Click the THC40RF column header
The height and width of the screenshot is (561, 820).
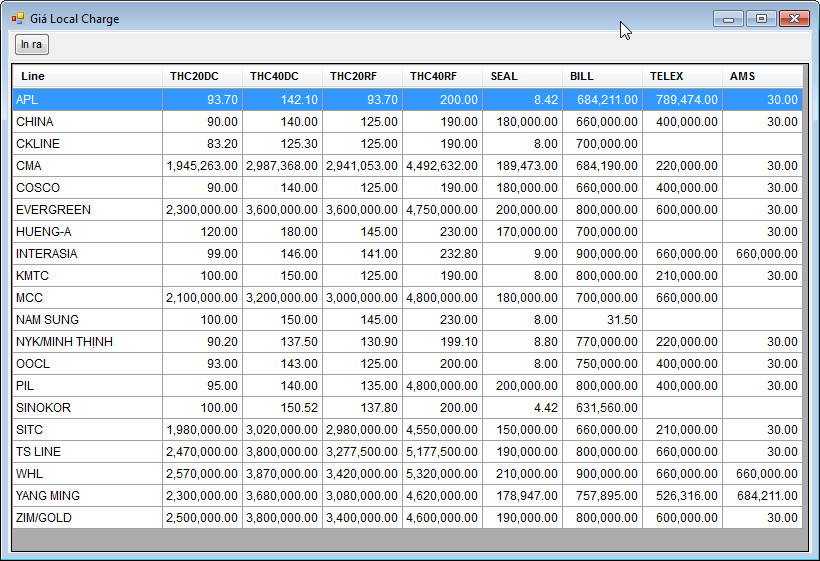(442, 76)
